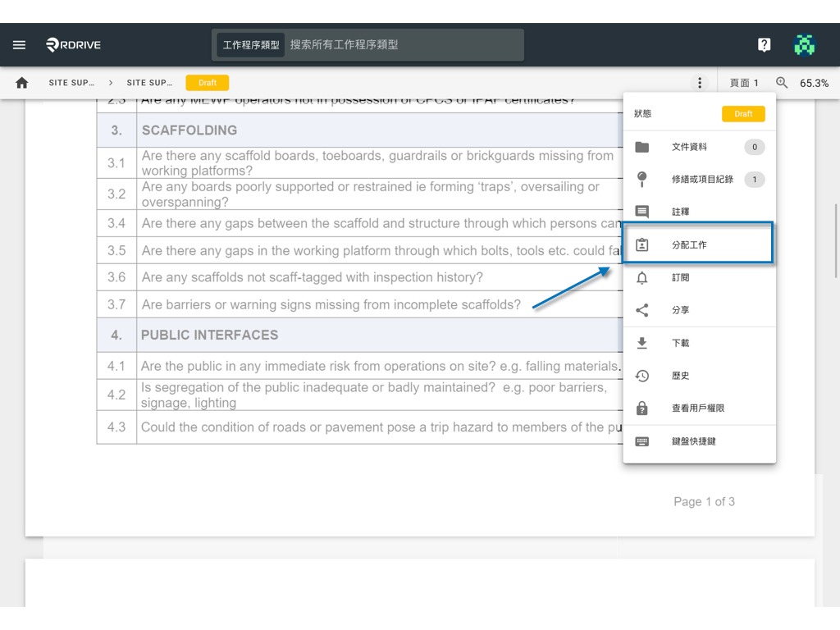
Task: Click the Page 1 of 3 footer text
Action: pos(704,502)
